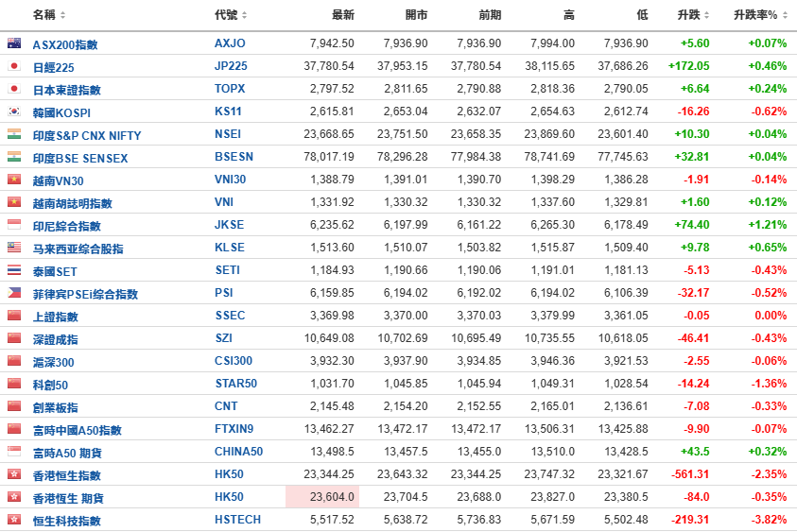Click the India flag beside 印度S&P CNX NIFTY

[14, 134]
